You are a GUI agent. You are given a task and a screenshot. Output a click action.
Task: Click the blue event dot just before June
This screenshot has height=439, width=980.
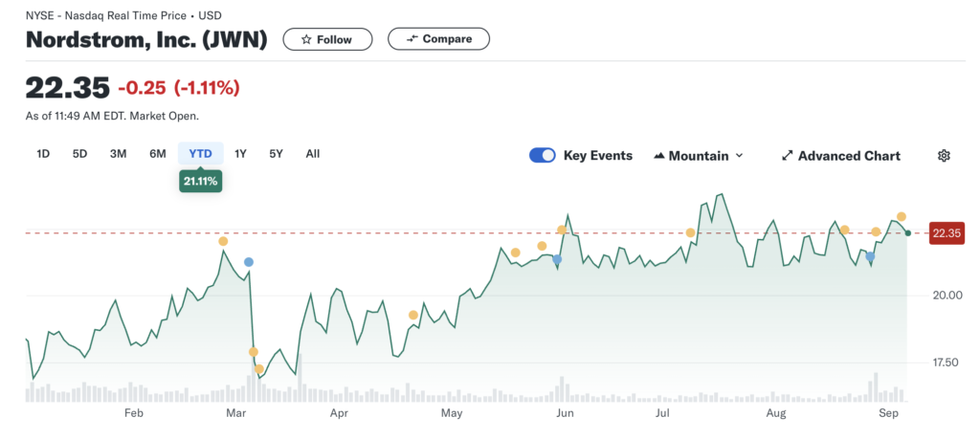pos(557,260)
